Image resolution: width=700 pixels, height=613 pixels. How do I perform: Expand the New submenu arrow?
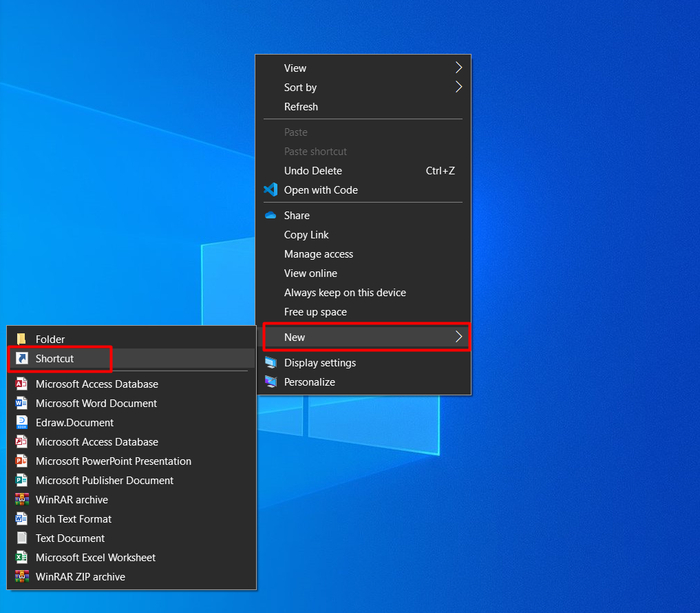coord(458,337)
